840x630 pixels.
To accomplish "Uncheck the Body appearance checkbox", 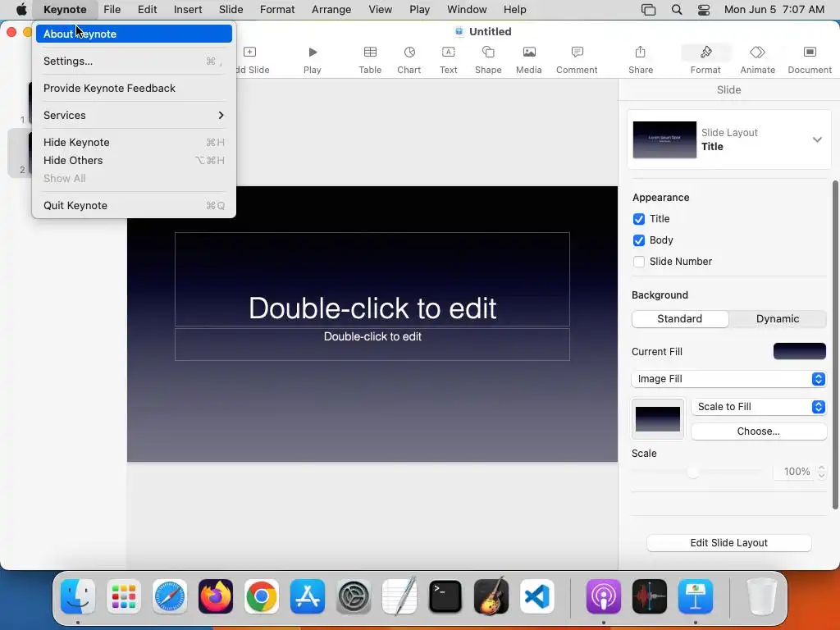I will tap(638, 240).
